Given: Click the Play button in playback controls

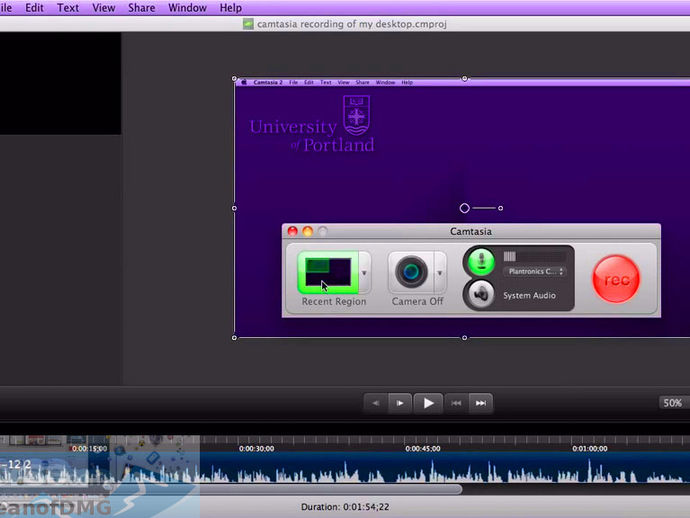Looking at the screenshot, I should point(428,403).
